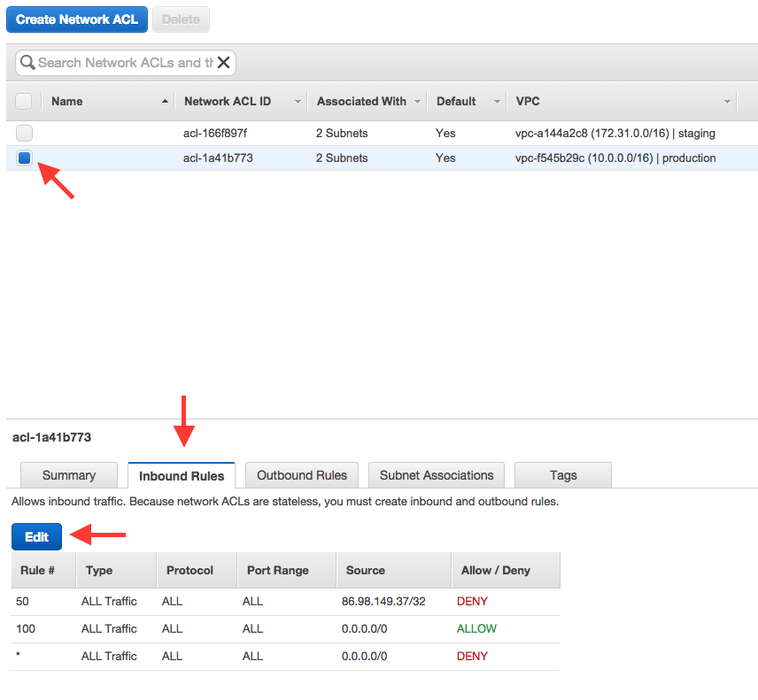Select acl-1a41b773 network ACL ID
This screenshot has height=700, width=758.
click(x=218, y=158)
